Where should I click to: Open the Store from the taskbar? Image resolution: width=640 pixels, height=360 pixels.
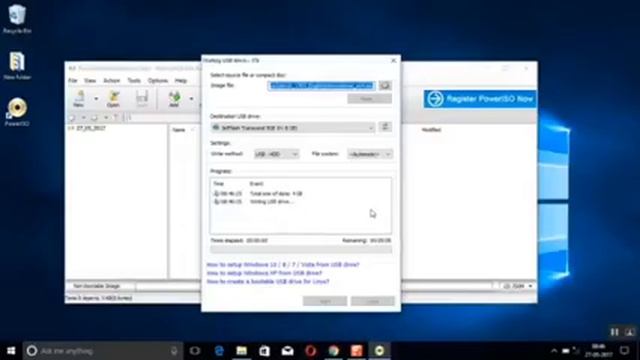pyautogui.click(x=264, y=351)
